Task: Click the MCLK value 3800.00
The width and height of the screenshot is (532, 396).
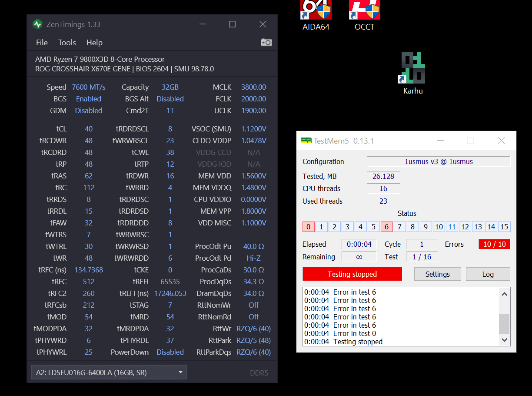Action: click(253, 87)
